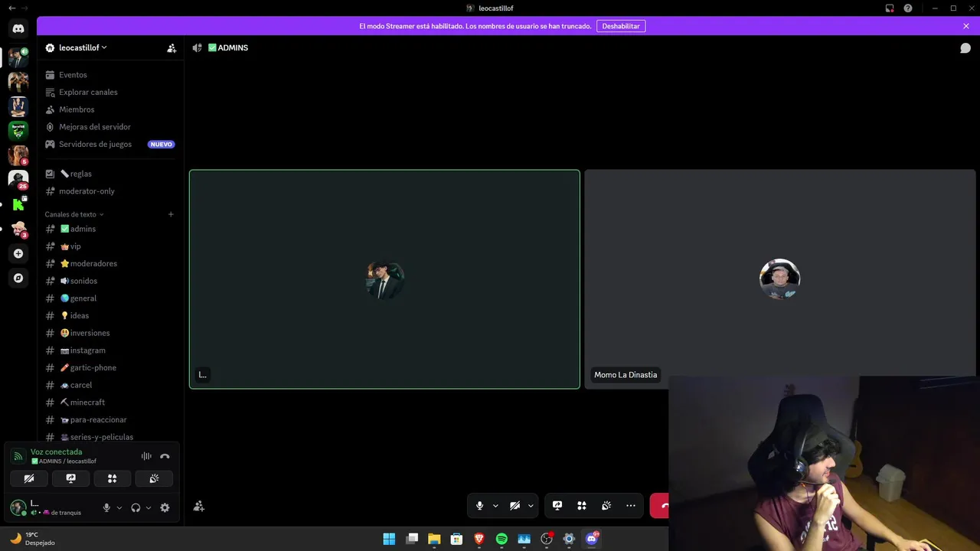The width and height of the screenshot is (980, 551).
Task: Start an activity from left voice panel
Action: click(x=112, y=478)
